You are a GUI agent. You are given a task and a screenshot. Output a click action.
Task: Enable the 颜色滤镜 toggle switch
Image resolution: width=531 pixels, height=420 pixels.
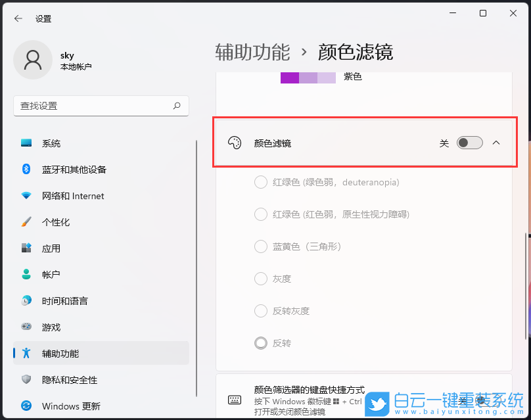(x=469, y=142)
